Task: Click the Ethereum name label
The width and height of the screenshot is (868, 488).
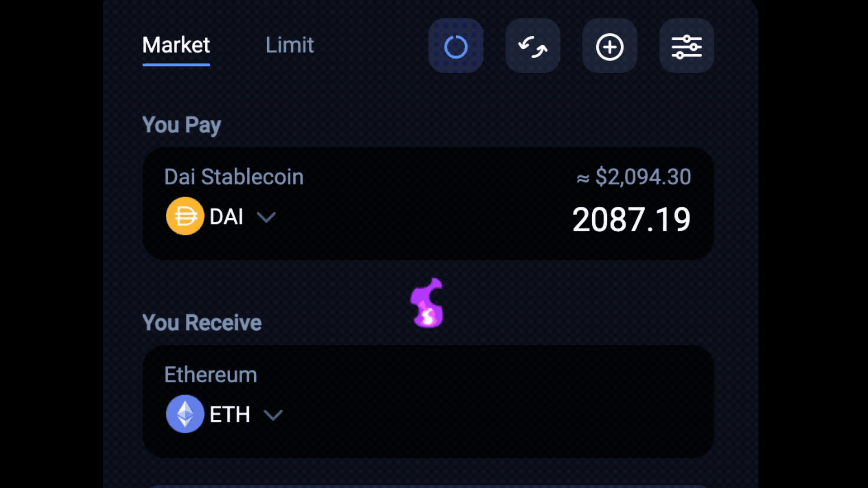Action: coord(211,375)
